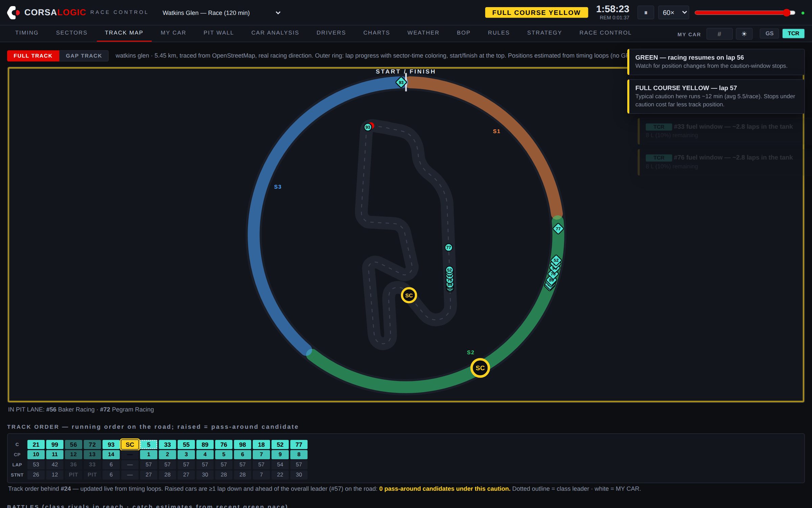Select car 33 in track order
The image size is (812, 508).
tap(167, 444)
